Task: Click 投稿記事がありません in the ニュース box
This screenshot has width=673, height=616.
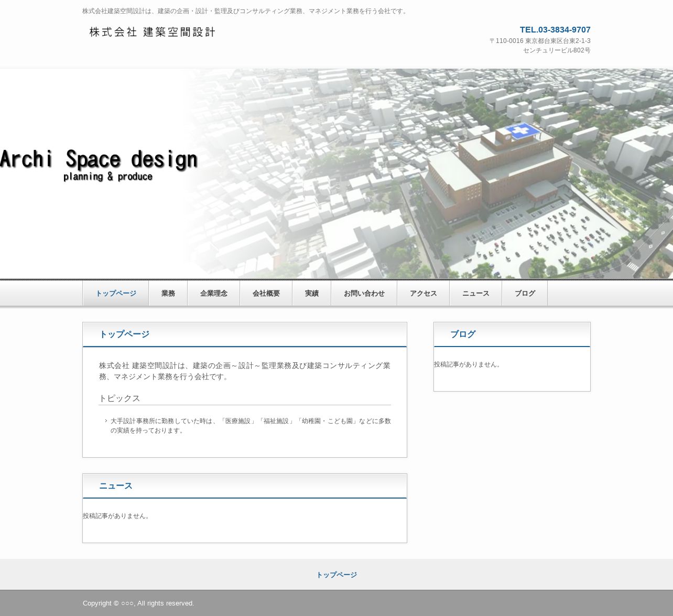Action: (117, 516)
